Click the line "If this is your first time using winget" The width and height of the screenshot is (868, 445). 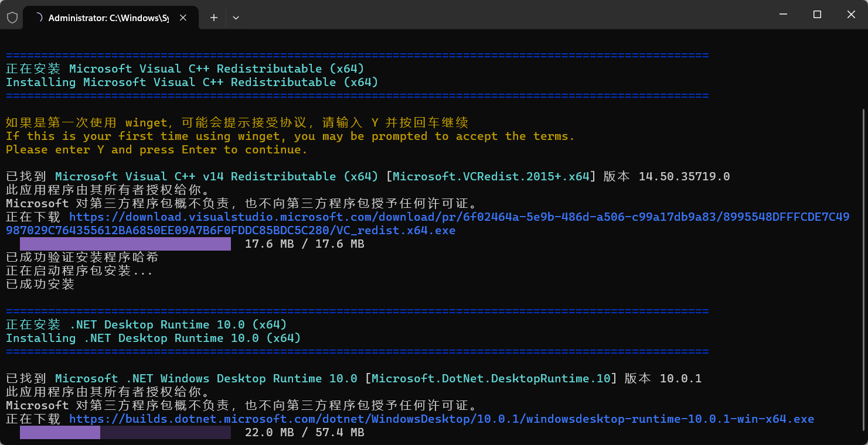click(x=291, y=136)
